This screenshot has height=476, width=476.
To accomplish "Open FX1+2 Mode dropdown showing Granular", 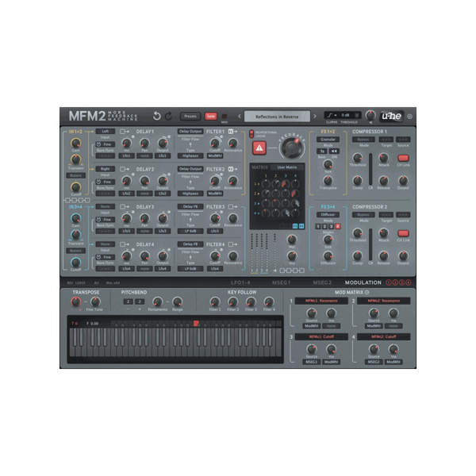I will (328, 140).
